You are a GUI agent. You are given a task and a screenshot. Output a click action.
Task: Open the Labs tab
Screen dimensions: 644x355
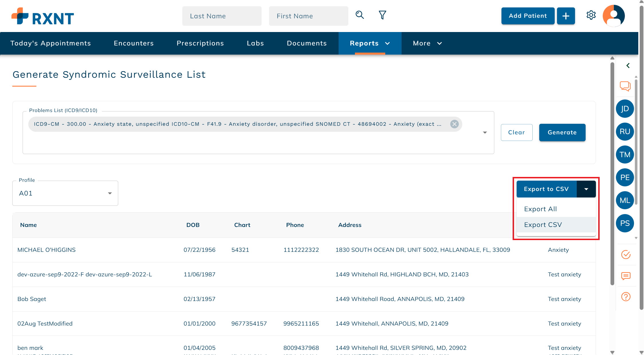[x=255, y=43]
